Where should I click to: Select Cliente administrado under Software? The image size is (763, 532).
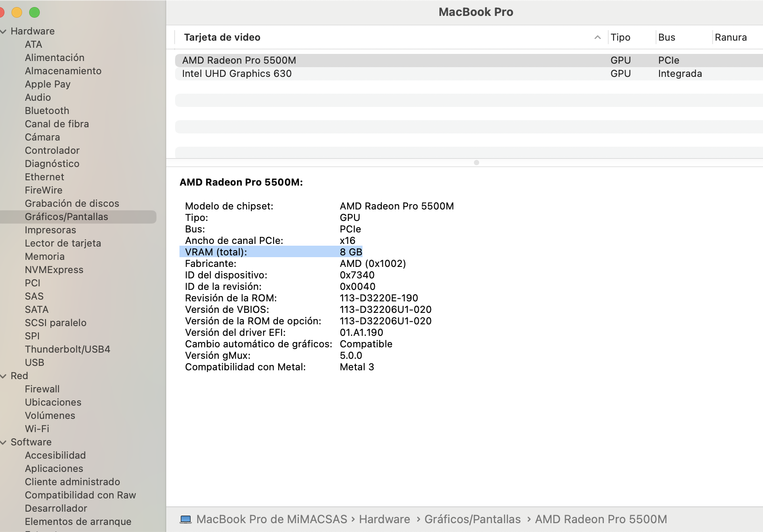(72, 482)
